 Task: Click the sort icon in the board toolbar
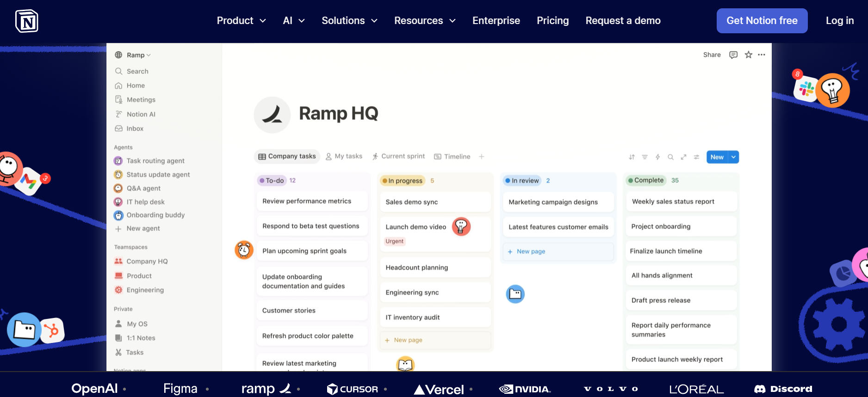click(x=632, y=157)
